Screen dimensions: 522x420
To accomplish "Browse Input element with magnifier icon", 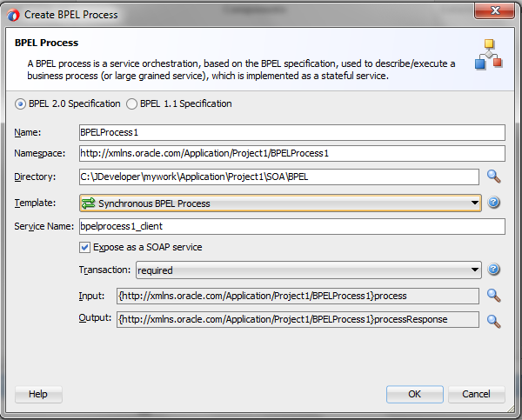I will tap(493, 296).
